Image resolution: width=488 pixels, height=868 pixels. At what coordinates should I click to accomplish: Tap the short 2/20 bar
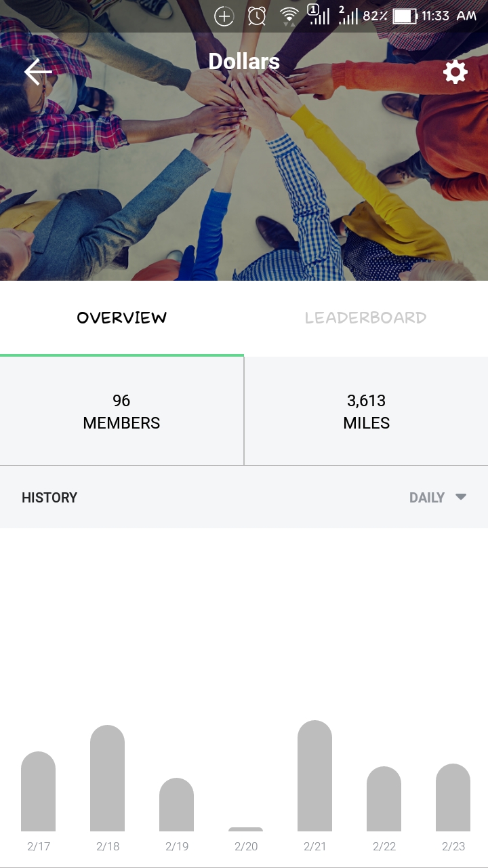tap(245, 829)
